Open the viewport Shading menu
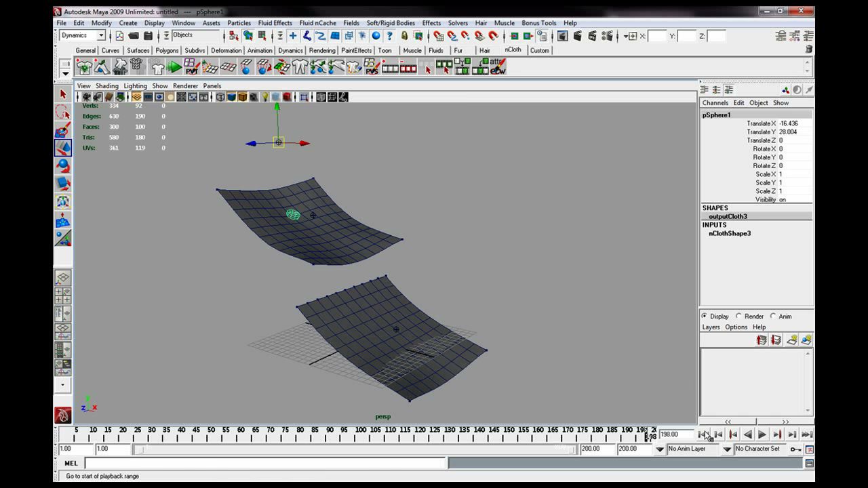This screenshot has width=868, height=488. pyautogui.click(x=106, y=86)
